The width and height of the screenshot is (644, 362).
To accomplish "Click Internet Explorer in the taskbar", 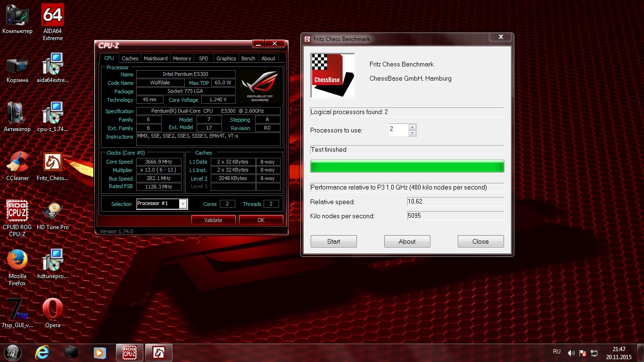I will click(42, 352).
